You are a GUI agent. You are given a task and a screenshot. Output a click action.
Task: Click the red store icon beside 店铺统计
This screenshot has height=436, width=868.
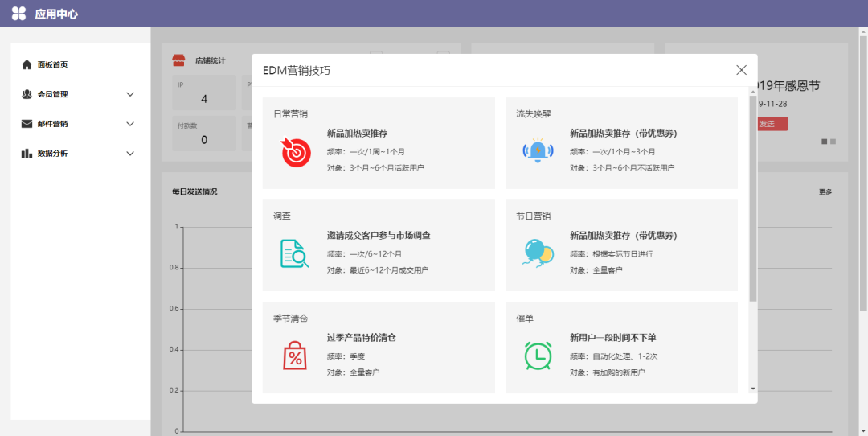(x=179, y=60)
